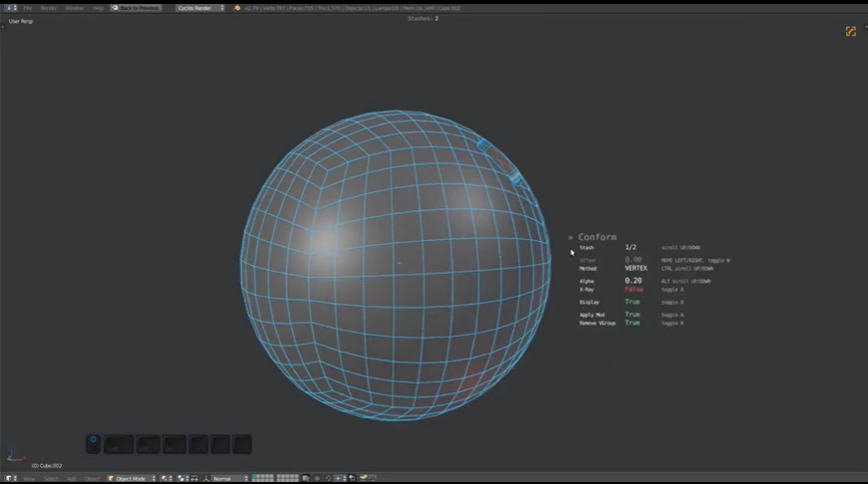
Task: Click the orange icon in top-right corner
Action: 850,32
